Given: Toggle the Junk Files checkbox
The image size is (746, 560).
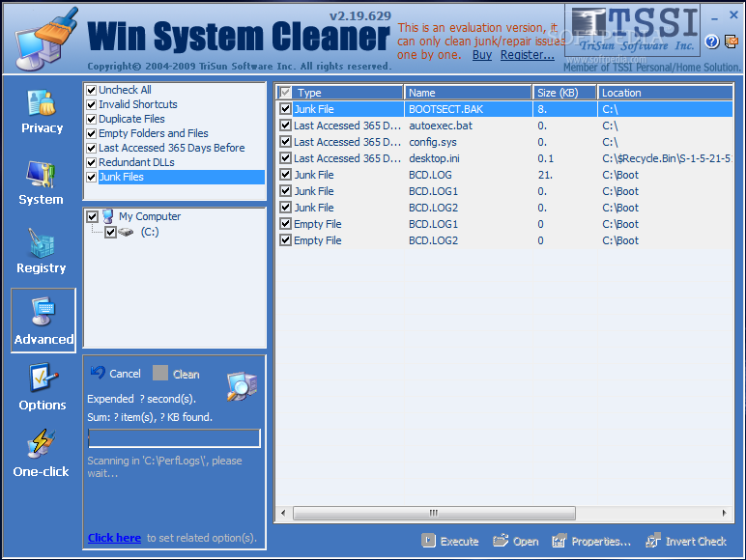Looking at the screenshot, I should 92,178.
